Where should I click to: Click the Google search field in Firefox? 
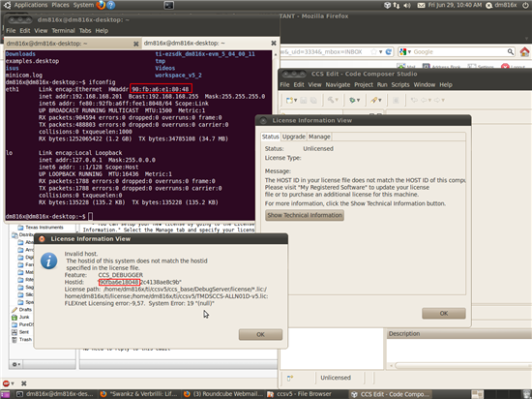459,51
